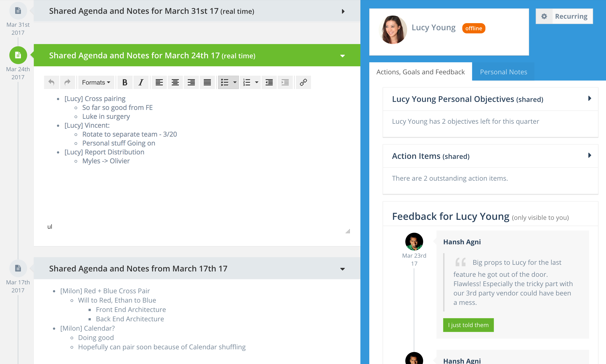This screenshot has height=364, width=606.
Task: Align text left
Action: click(159, 82)
